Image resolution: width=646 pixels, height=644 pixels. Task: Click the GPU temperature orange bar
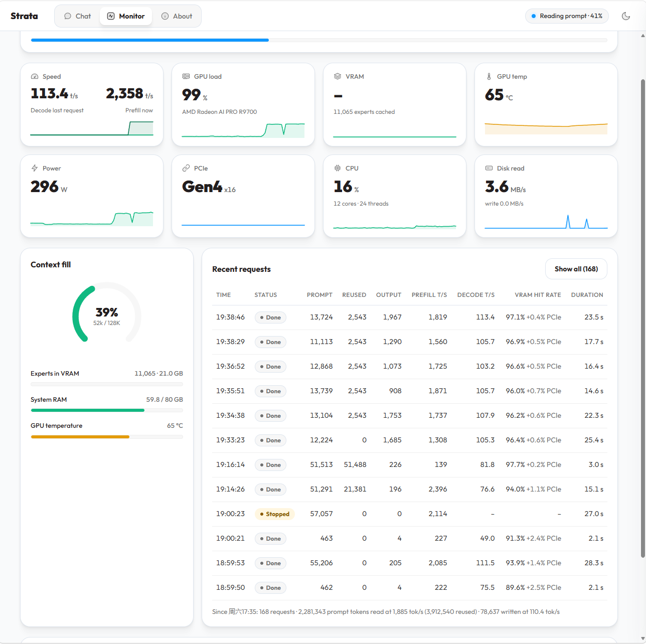(x=107, y=437)
